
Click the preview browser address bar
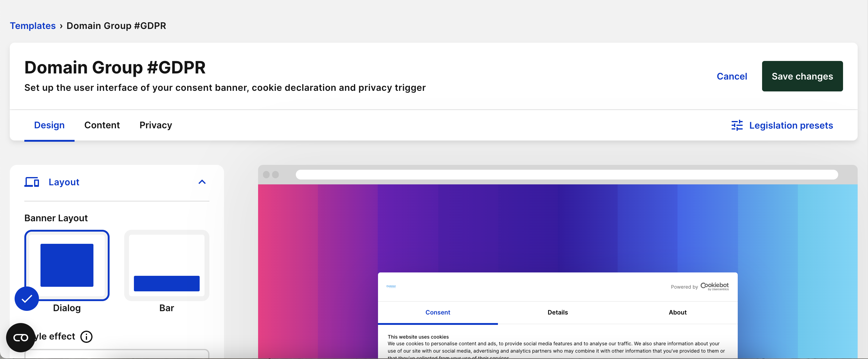pyautogui.click(x=566, y=174)
